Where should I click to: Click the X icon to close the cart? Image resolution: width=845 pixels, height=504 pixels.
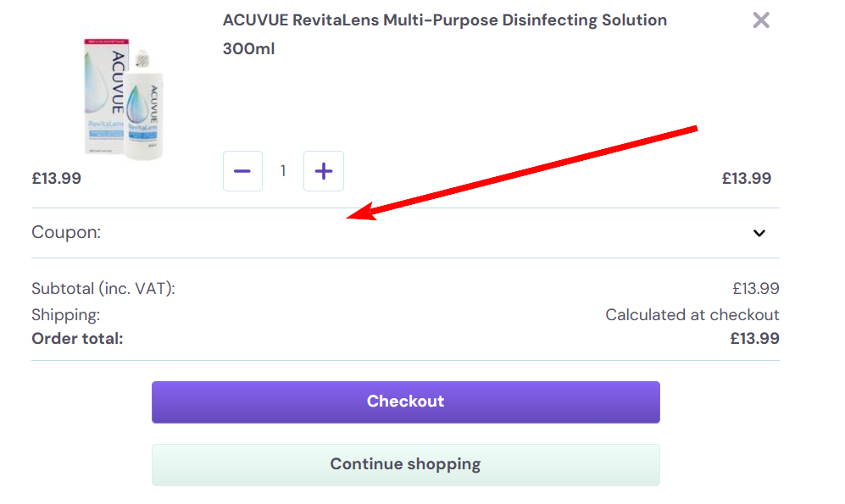point(760,19)
